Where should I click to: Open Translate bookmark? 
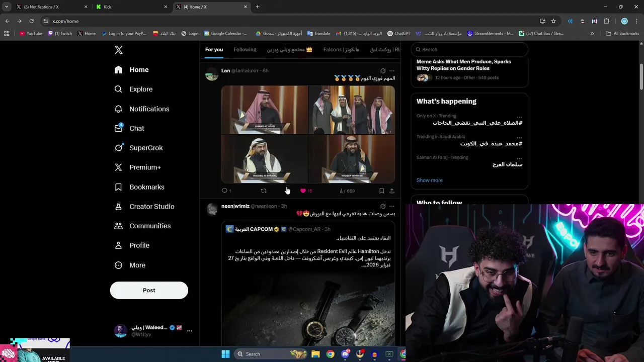[x=319, y=34]
